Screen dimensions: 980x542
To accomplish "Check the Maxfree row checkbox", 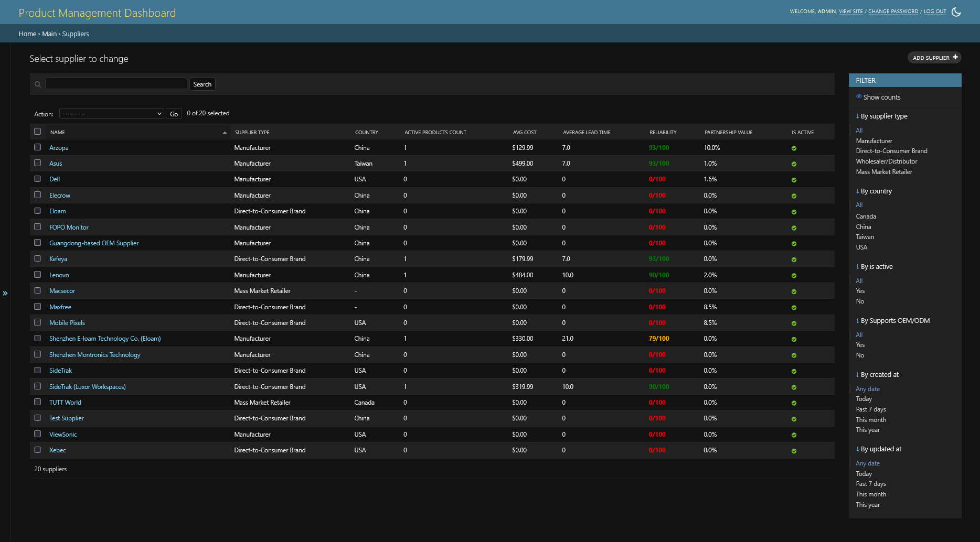I will tap(37, 307).
